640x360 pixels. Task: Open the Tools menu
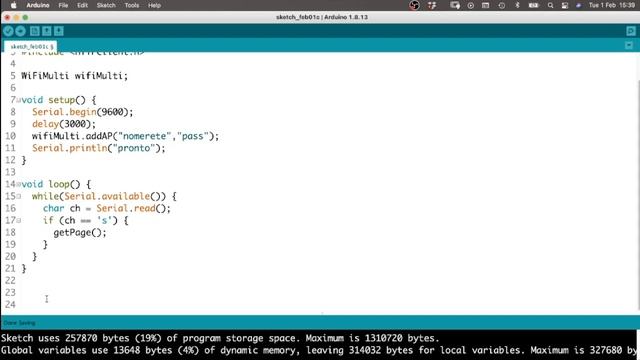tap(131, 5)
